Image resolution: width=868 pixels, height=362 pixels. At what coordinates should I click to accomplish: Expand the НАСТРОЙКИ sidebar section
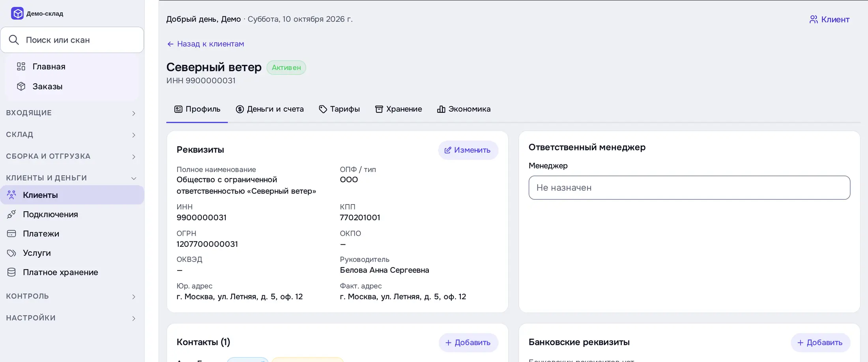[72, 318]
